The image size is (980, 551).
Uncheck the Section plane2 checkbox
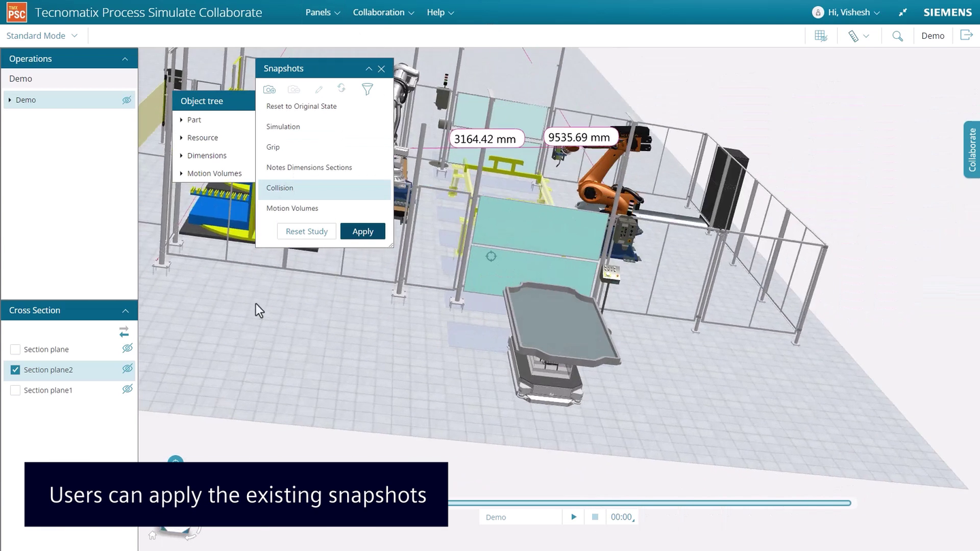pyautogui.click(x=15, y=369)
